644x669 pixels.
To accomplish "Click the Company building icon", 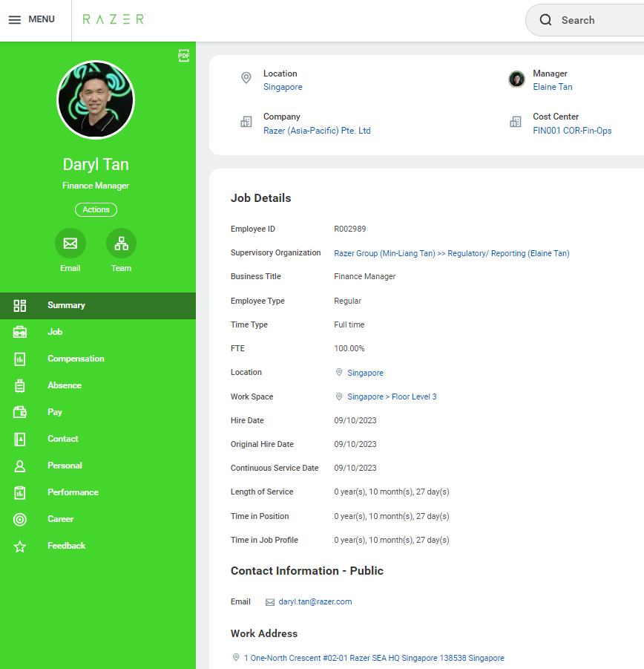I will pyautogui.click(x=246, y=122).
